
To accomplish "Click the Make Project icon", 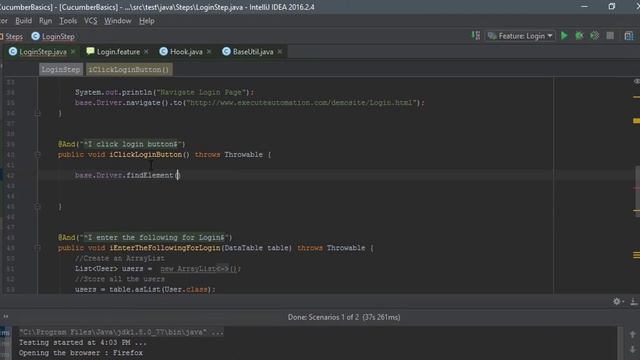I will pos(476,36).
